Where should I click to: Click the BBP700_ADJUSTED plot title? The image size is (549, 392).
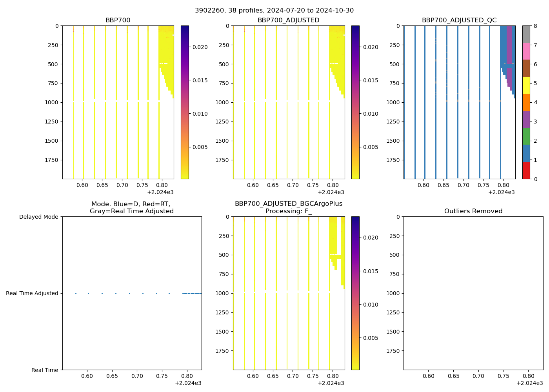[x=288, y=20]
